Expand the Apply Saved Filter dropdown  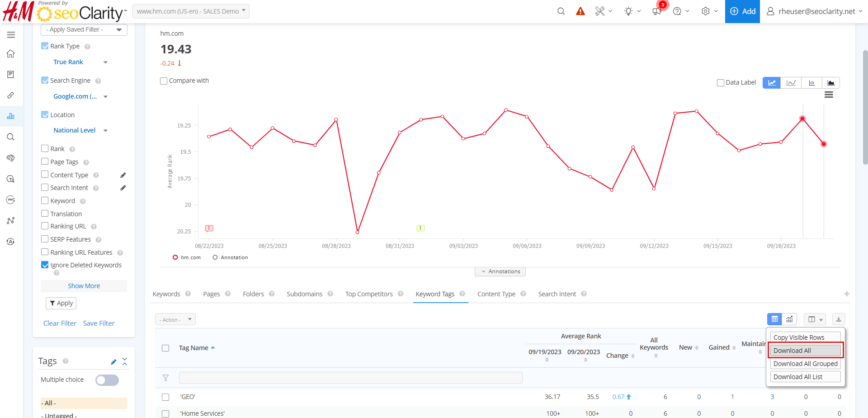point(84,30)
